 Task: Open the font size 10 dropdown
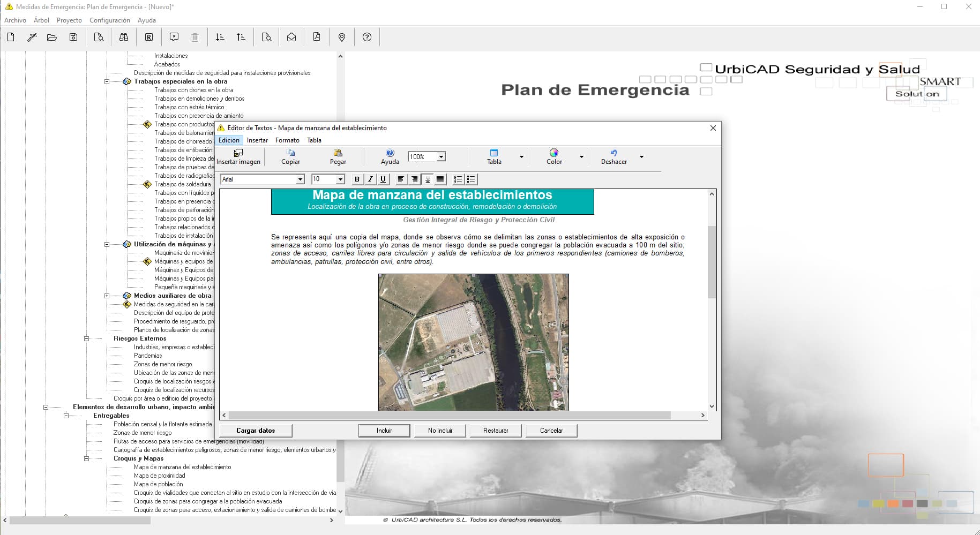tap(340, 179)
